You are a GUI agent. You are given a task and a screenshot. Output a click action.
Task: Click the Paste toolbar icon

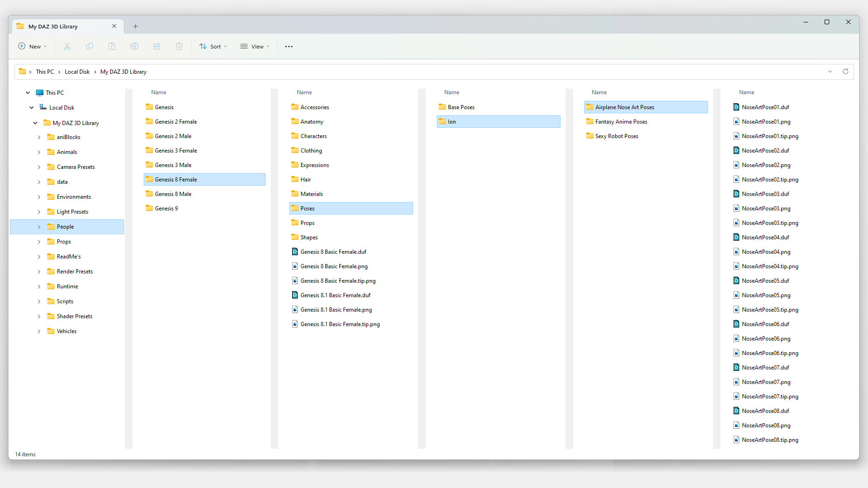point(112,46)
